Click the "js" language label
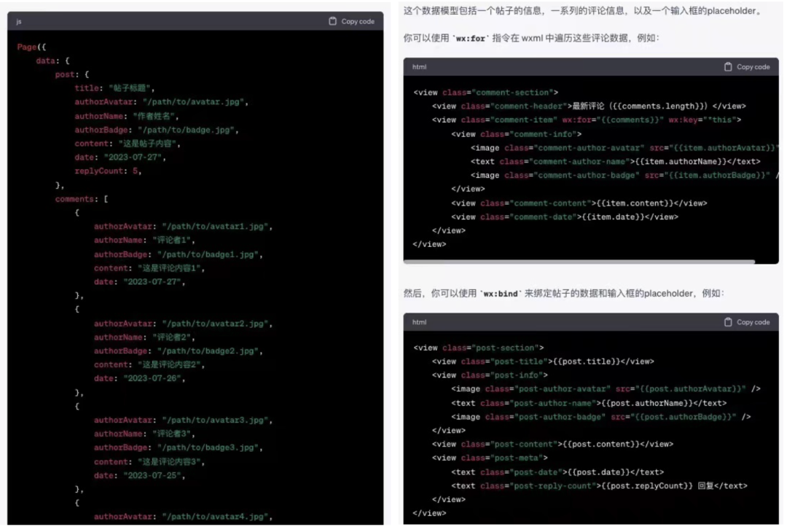The width and height of the screenshot is (787, 532). point(18,22)
